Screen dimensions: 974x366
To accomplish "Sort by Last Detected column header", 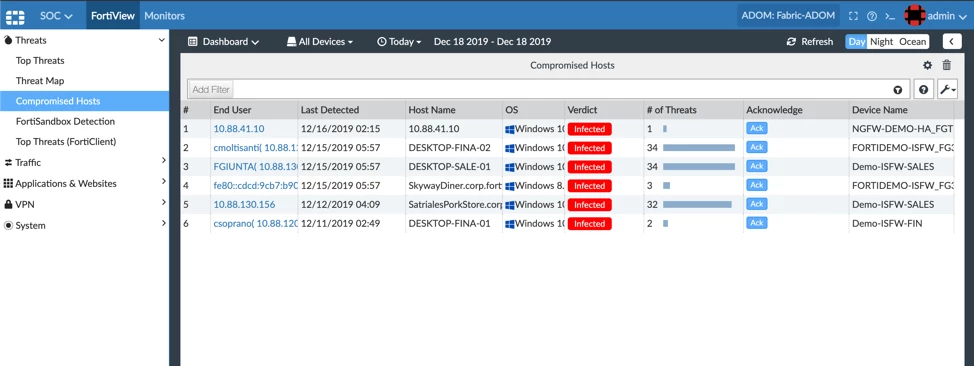I will (330, 110).
